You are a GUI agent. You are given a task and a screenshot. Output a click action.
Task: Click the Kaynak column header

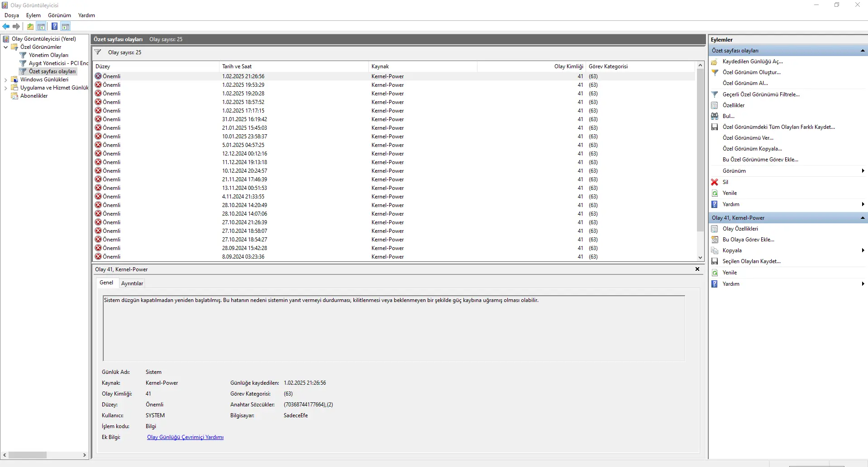(423, 66)
